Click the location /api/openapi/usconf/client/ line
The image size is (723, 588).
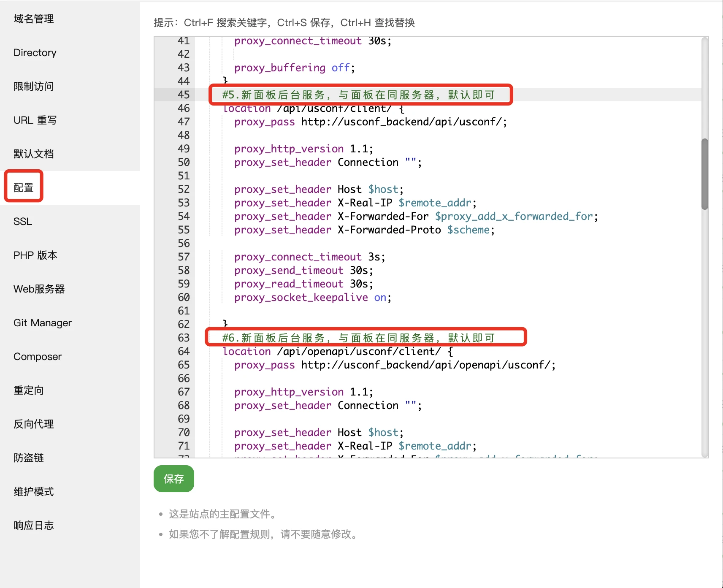tap(338, 351)
